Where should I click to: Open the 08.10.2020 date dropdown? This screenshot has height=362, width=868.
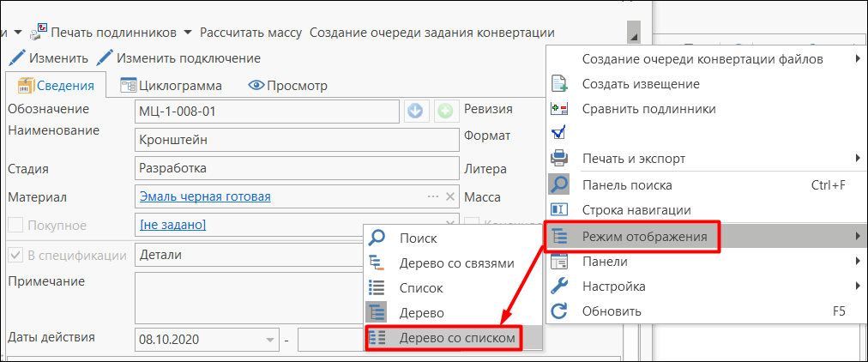coord(269,340)
